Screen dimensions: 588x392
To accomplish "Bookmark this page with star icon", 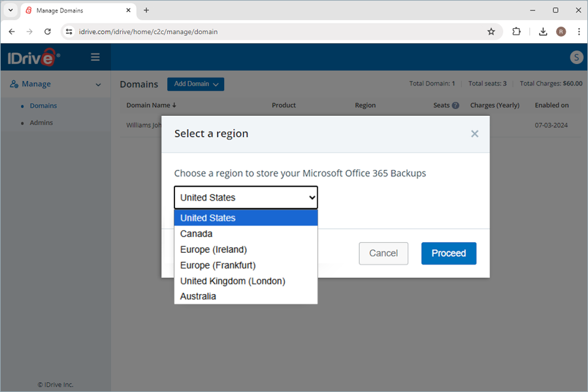I will (x=491, y=31).
